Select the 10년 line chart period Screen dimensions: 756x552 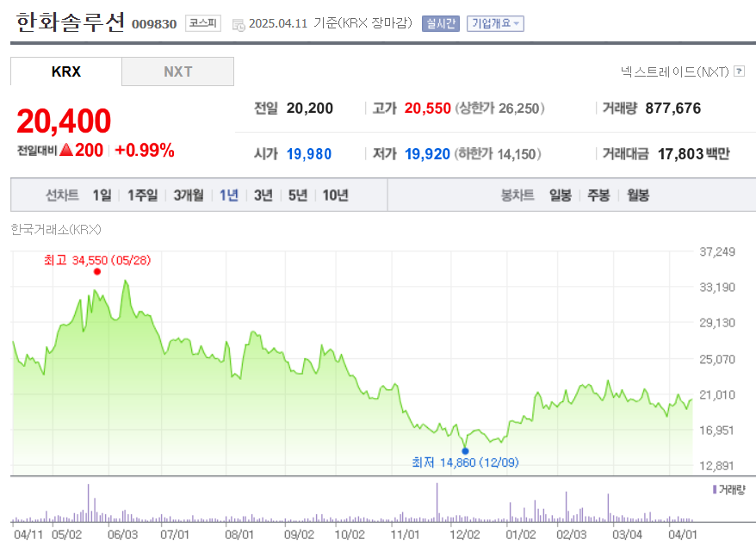(335, 195)
